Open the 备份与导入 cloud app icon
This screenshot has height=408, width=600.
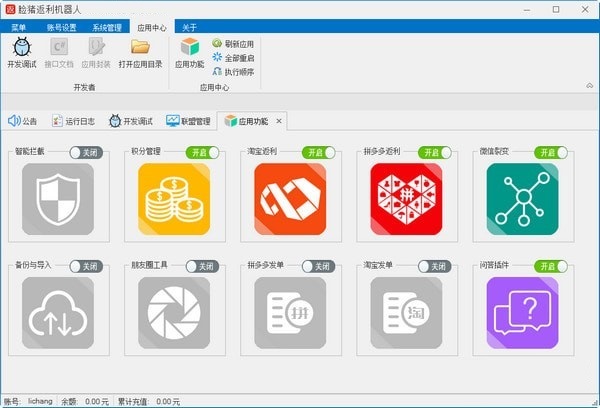(x=58, y=313)
